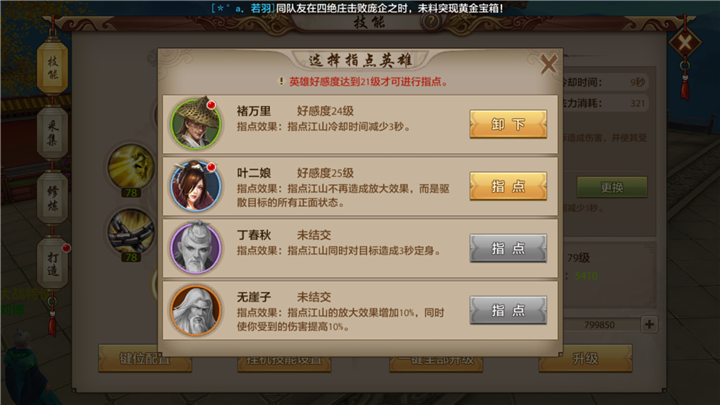Open the 修炼 lantern tab
The image size is (720, 405).
click(52, 198)
